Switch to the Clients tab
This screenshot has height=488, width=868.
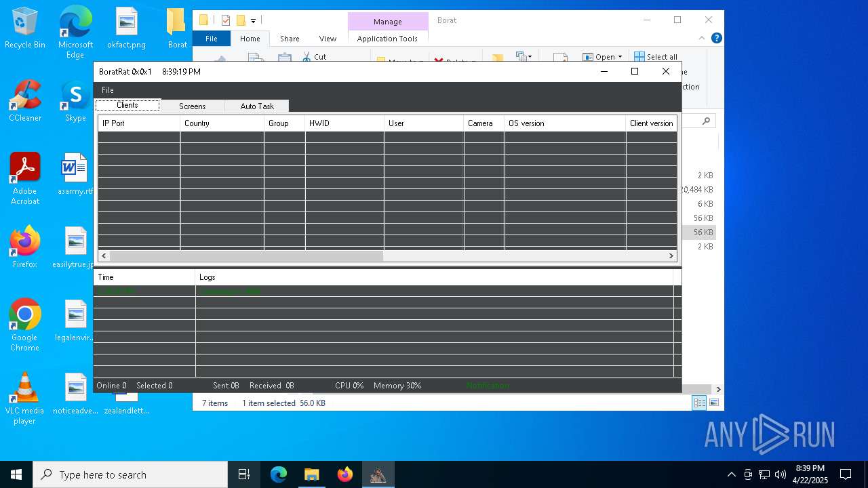coord(127,106)
